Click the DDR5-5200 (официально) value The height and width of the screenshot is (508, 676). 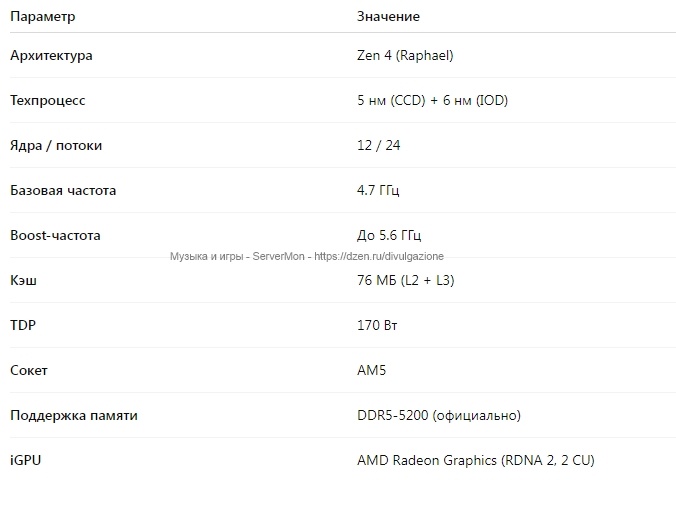coord(439,415)
